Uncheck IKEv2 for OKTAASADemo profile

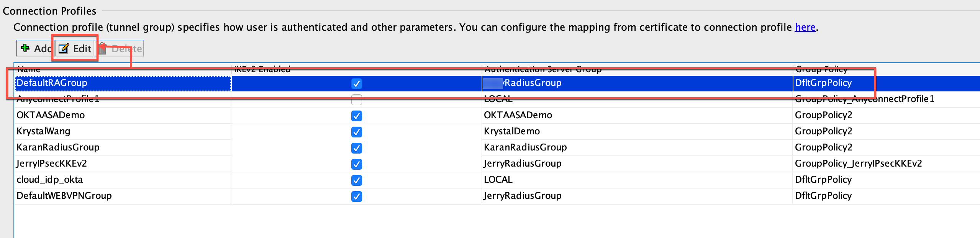click(x=356, y=116)
